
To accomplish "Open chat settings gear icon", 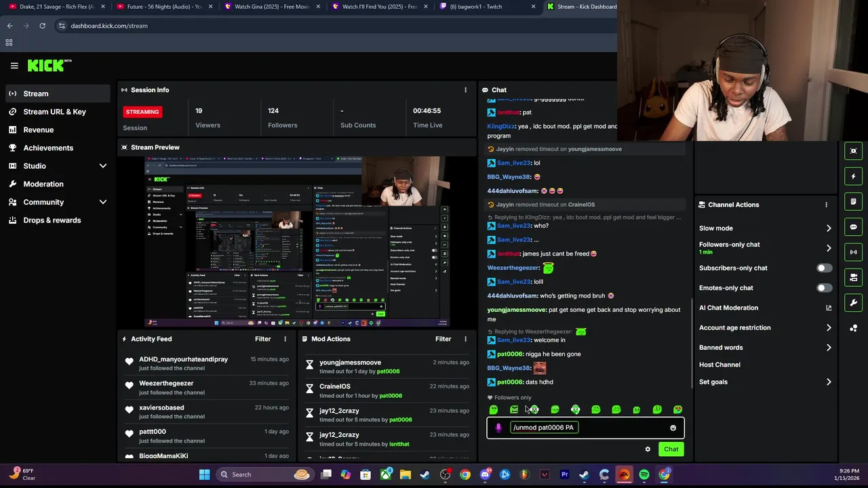I will click(648, 449).
